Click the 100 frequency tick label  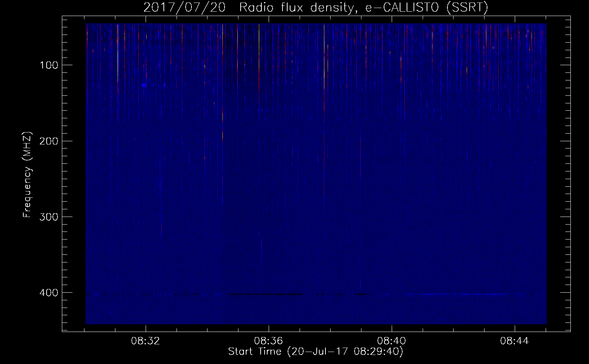coord(49,65)
